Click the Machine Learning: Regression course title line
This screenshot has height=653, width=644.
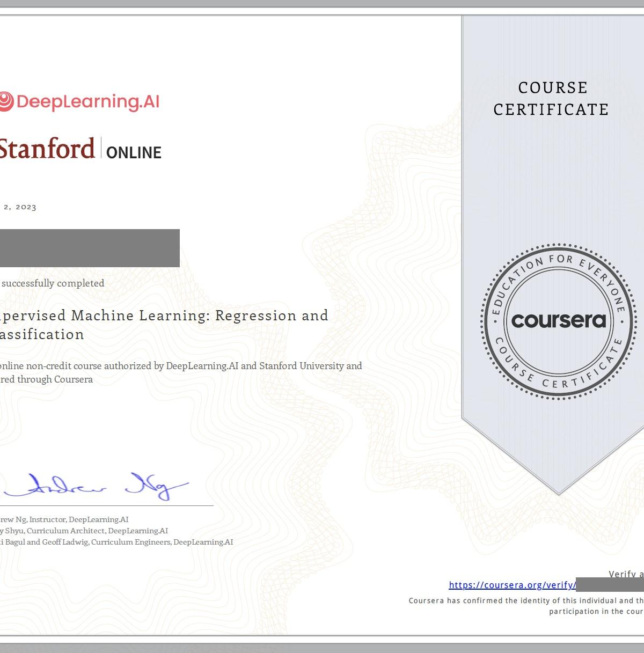164,316
